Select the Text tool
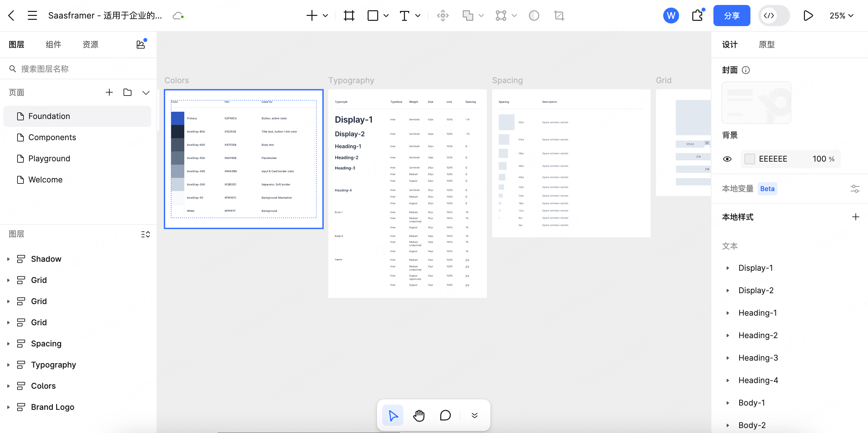This screenshot has height=433, width=868. [x=404, y=16]
